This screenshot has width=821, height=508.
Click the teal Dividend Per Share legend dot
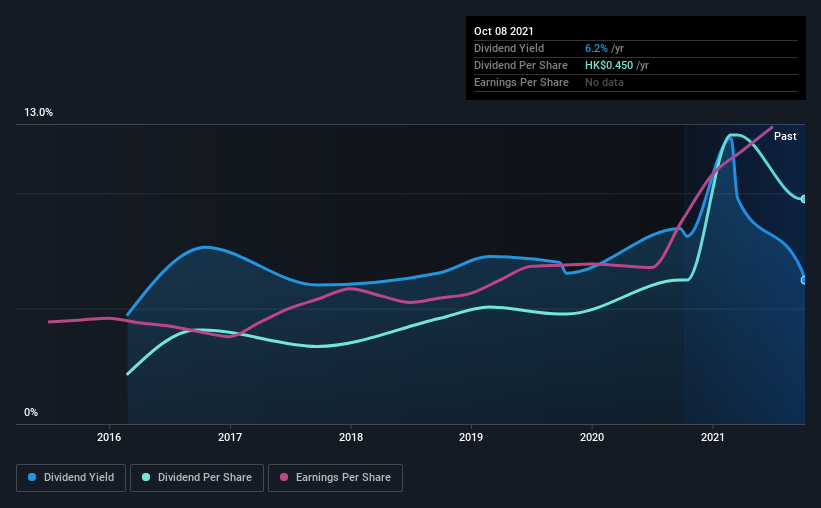[146, 477]
